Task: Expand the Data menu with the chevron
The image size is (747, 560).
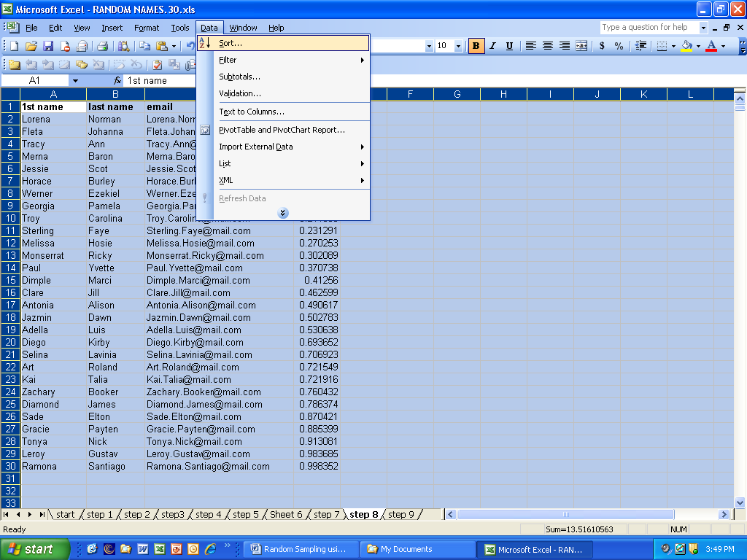Action: click(283, 213)
